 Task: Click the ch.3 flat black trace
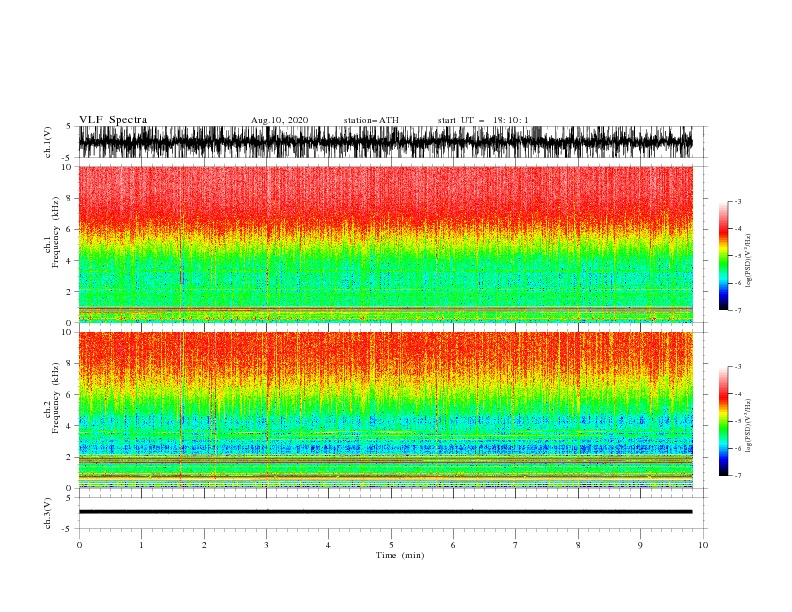click(x=385, y=512)
